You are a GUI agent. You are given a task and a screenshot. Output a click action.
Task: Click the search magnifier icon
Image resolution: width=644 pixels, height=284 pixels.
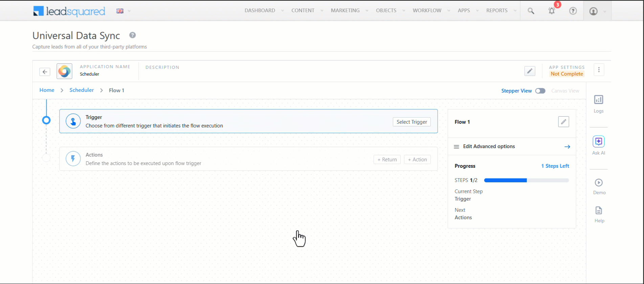coord(531,11)
